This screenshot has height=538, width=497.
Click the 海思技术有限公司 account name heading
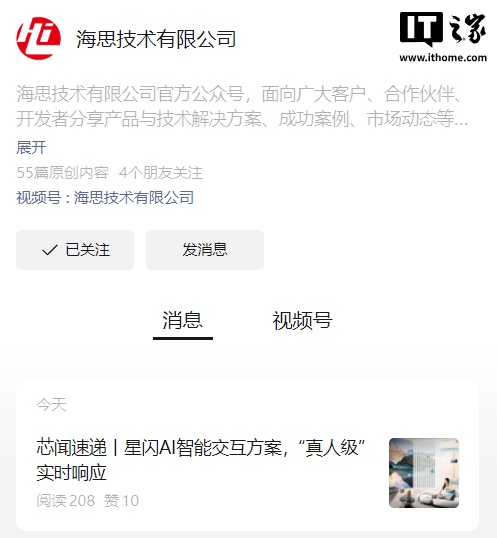click(x=156, y=39)
